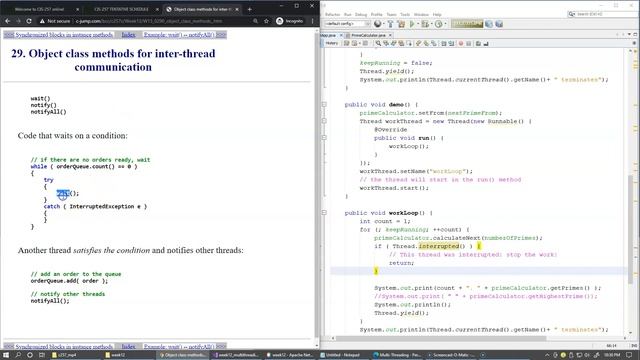Click the NetBeans search field
The width and height of the screenshot is (640, 360).
[x=602, y=14]
